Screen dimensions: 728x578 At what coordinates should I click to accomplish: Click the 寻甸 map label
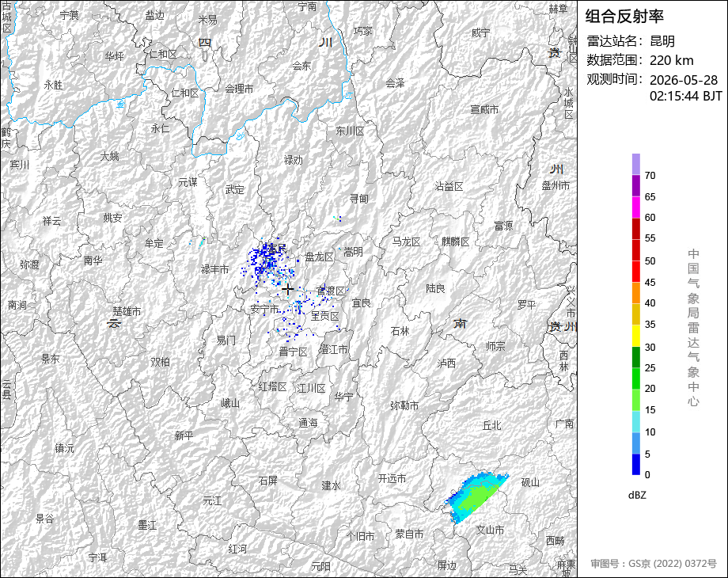tap(359, 199)
